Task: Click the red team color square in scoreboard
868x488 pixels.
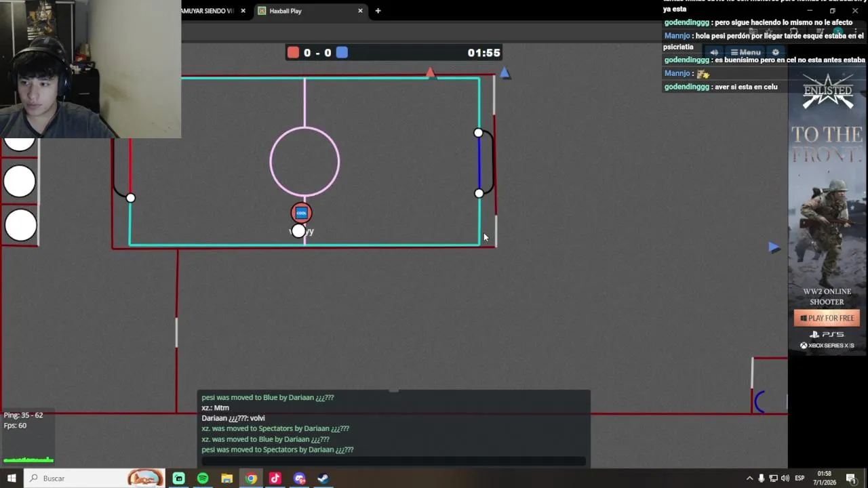Action: 293,53
